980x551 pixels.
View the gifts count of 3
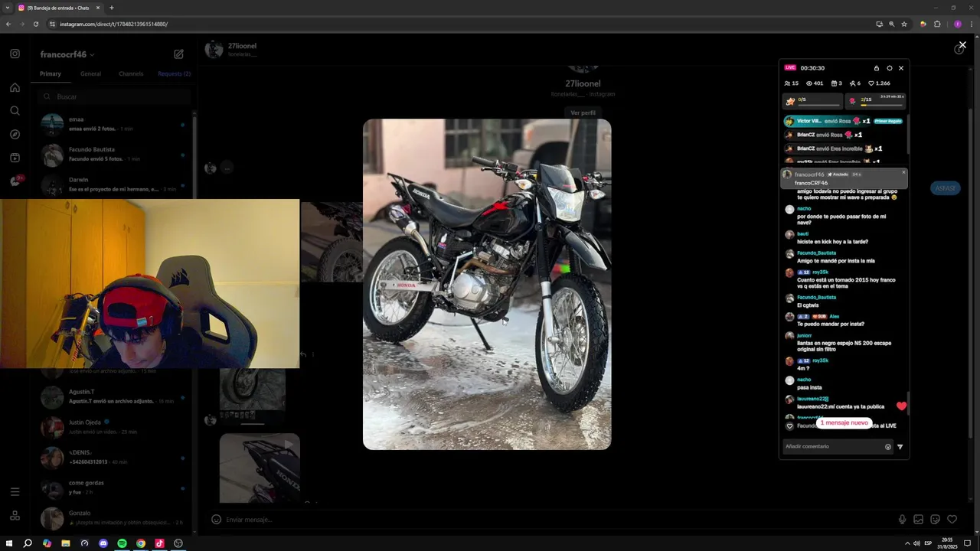pos(837,83)
